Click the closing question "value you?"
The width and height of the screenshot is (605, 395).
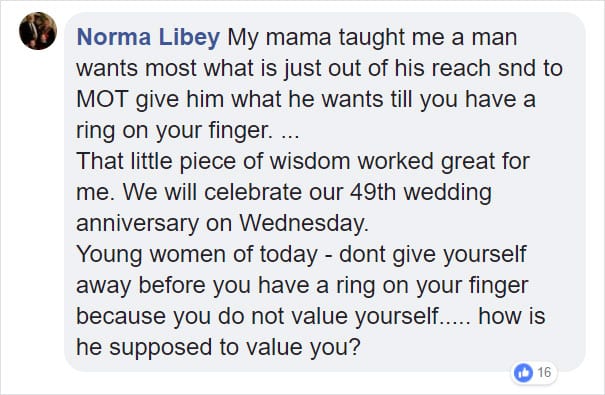pos(303,347)
